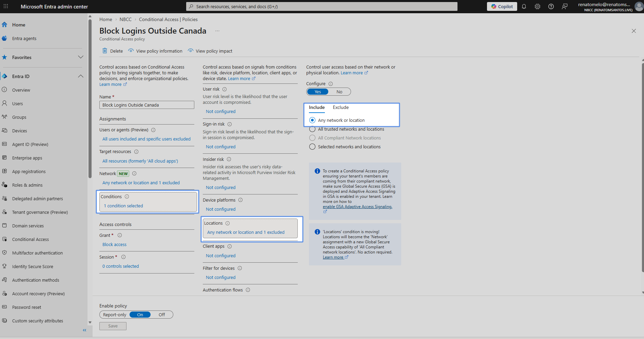
Task: Set Enable policy to On
Action: coord(140,315)
